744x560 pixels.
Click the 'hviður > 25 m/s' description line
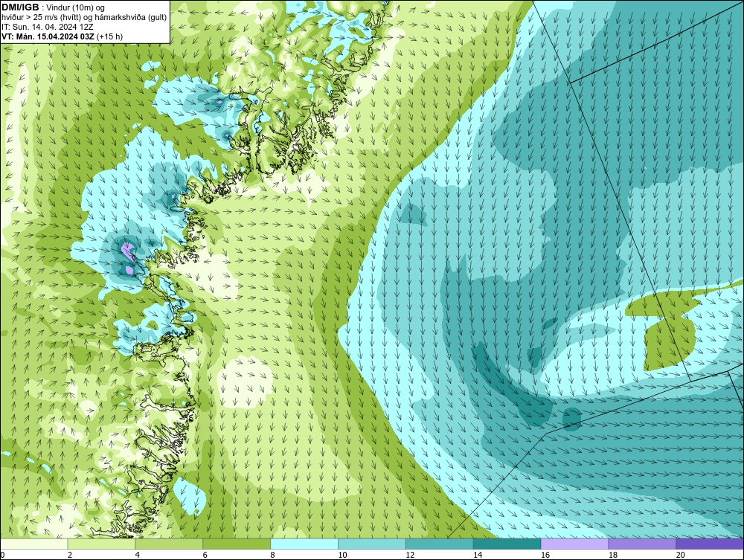84,18
